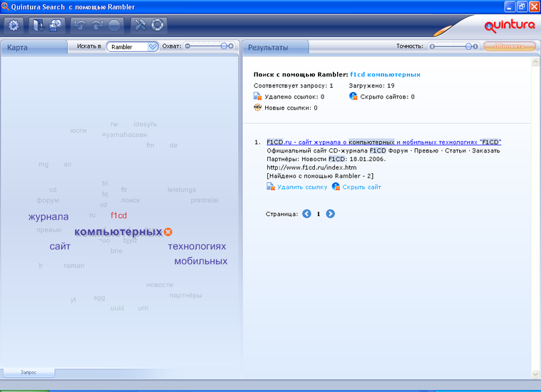Select the faded word raman in the map
This screenshot has width=541, height=392.
pos(74,266)
